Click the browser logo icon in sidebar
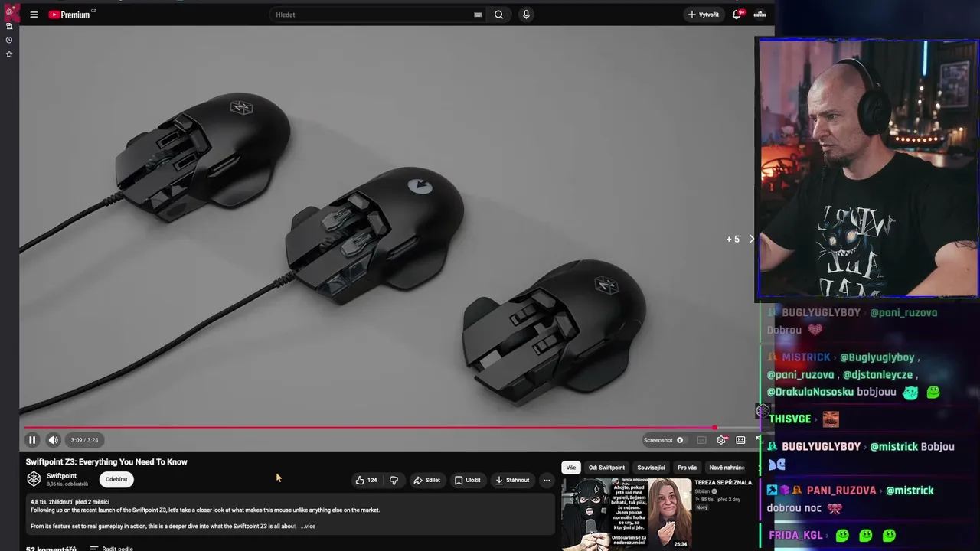 [10, 11]
